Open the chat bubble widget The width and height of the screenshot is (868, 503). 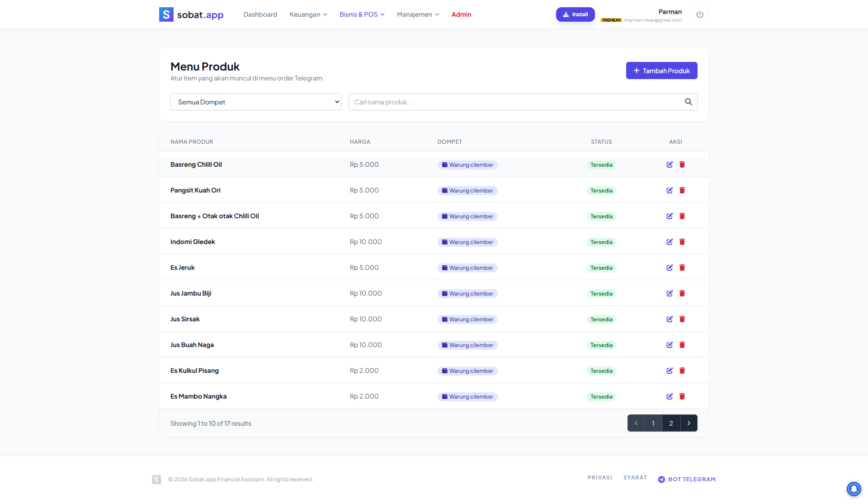point(854,489)
